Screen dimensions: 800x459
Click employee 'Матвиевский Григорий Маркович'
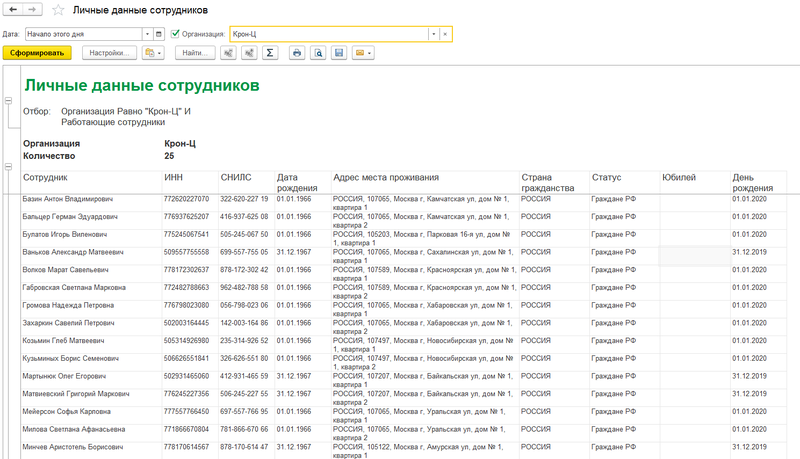click(76, 394)
